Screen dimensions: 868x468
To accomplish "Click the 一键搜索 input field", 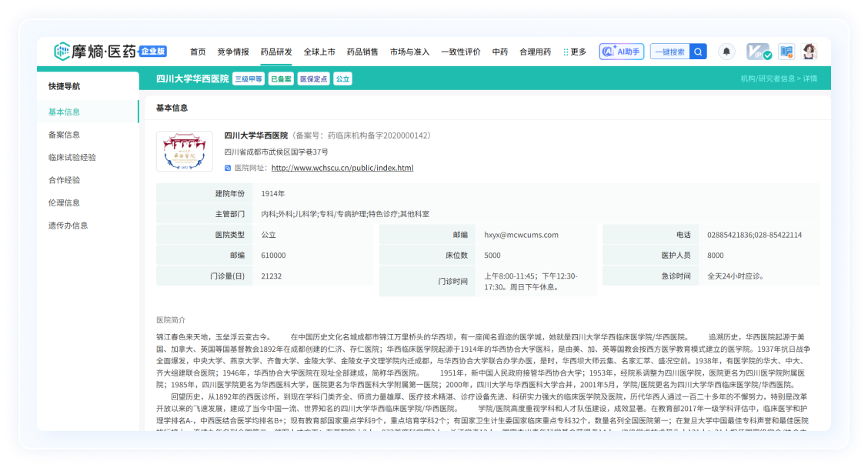I will point(669,52).
